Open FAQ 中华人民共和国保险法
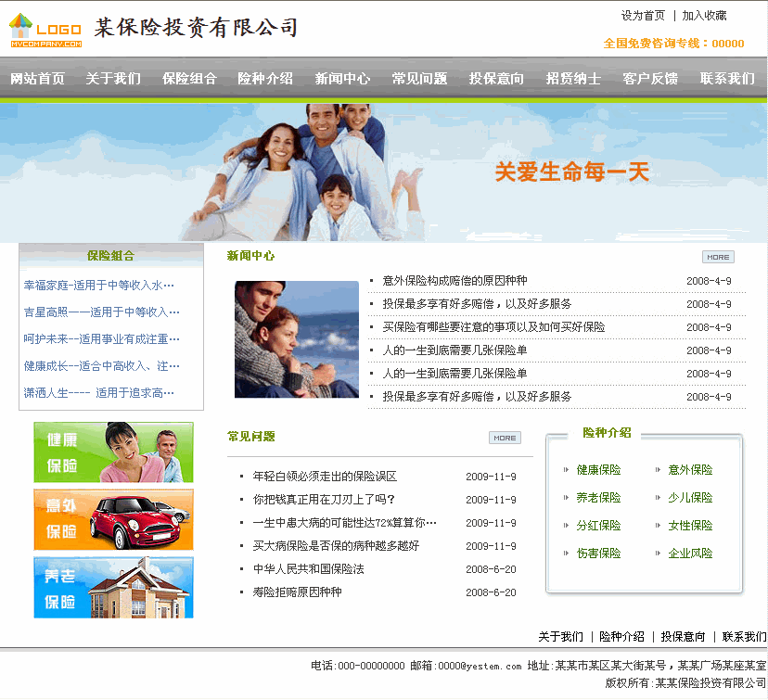The width and height of the screenshot is (768, 700). coord(309,569)
